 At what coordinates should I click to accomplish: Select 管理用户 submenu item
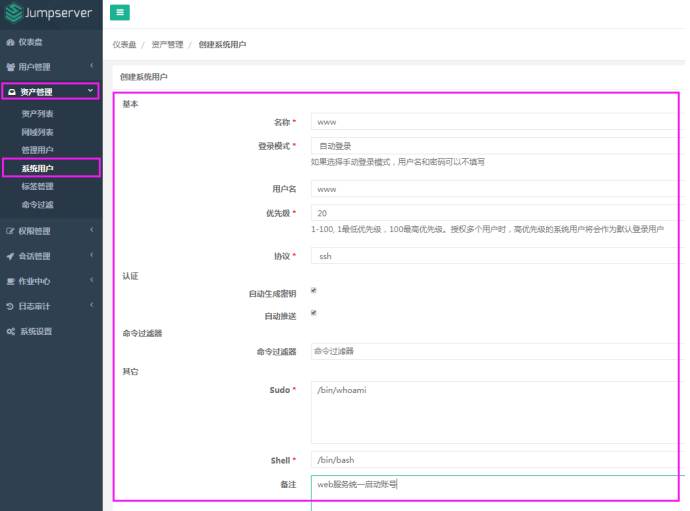37,150
